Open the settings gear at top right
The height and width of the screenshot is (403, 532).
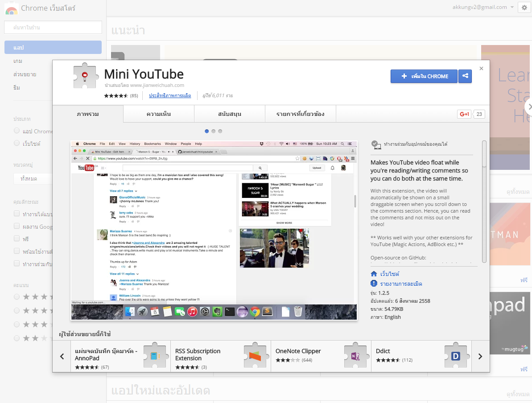point(524,8)
